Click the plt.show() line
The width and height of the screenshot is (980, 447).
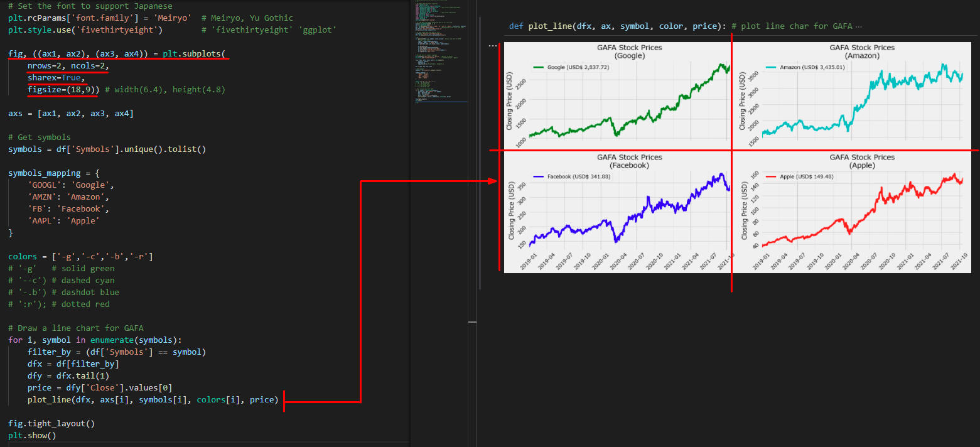click(32, 435)
